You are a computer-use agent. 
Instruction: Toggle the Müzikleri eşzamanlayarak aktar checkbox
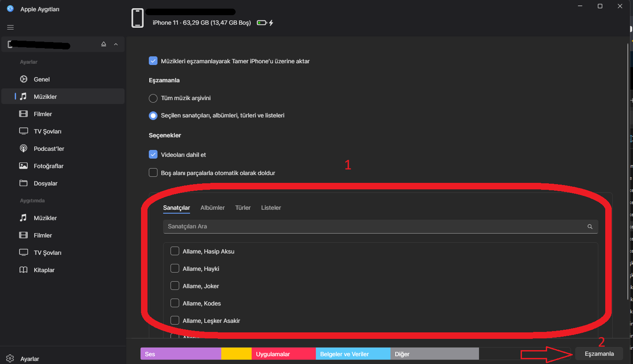click(x=153, y=61)
